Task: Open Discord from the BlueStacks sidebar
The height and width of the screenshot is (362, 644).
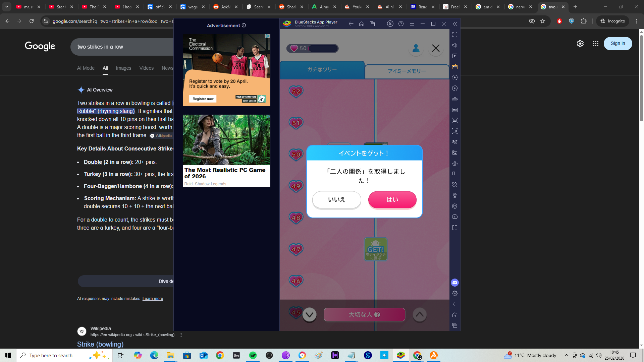Action: tap(455, 283)
